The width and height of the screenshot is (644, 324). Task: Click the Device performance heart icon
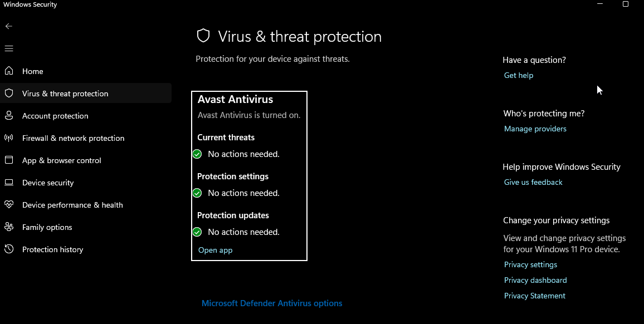(x=9, y=204)
